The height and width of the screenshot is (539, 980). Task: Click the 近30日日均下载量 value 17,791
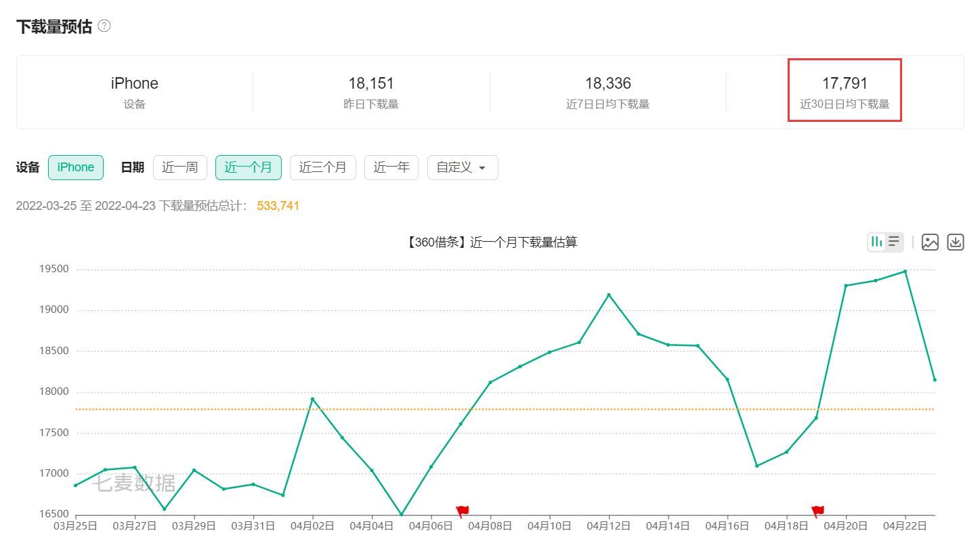click(x=845, y=83)
